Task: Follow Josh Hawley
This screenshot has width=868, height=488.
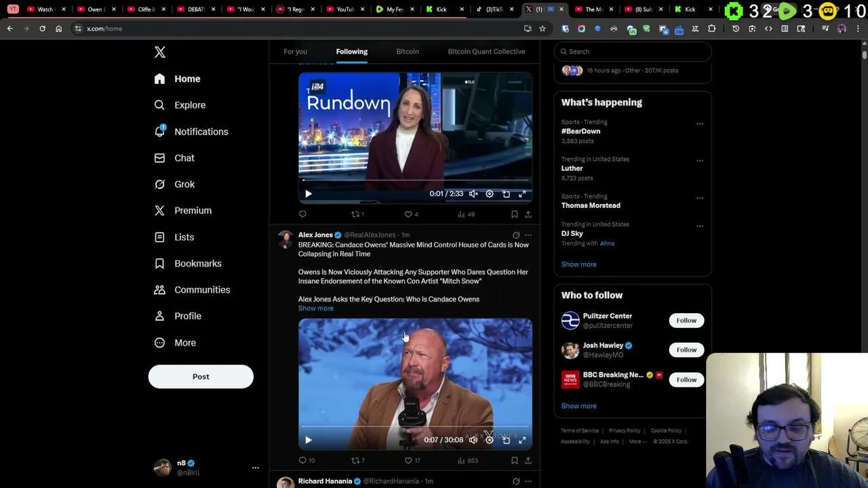Action: 686,350
